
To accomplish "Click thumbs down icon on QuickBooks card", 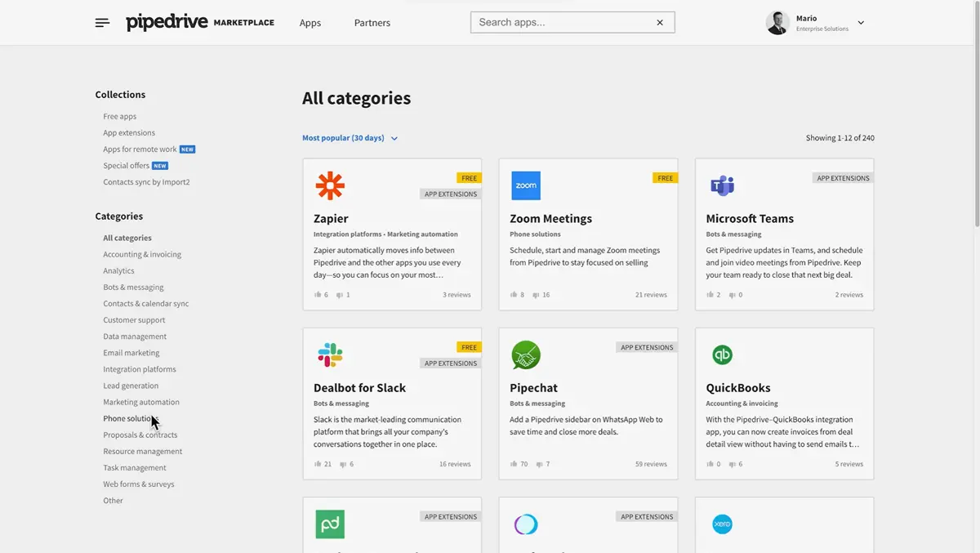I will [x=732, y=464].
